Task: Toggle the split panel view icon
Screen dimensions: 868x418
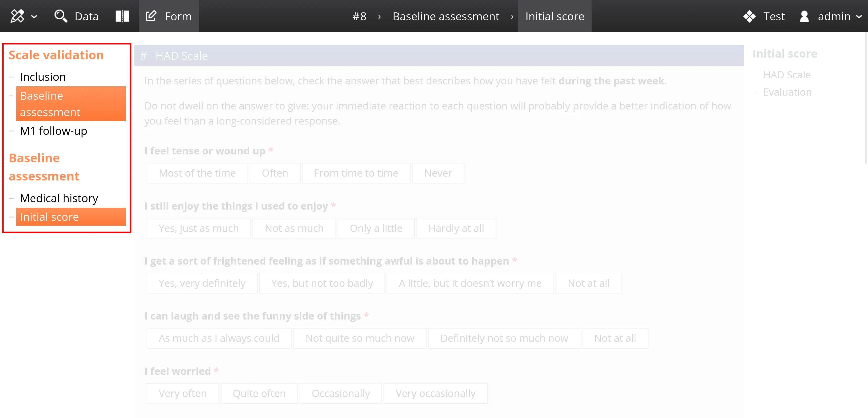Action: 122,16
